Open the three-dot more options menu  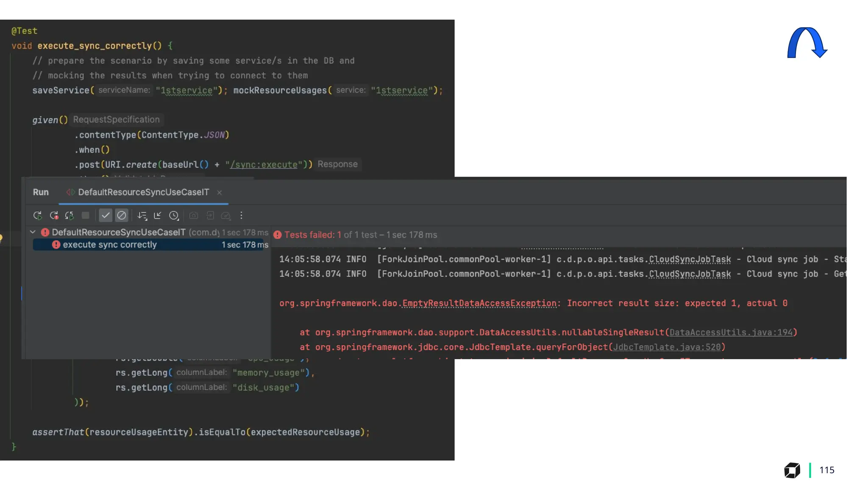pos(241,216)
